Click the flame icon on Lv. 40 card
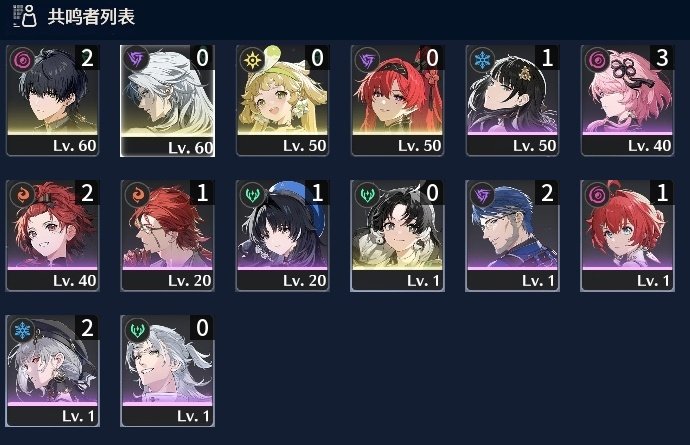The width and height of the screenshot is (690, 445). click(x=22, y=195)
